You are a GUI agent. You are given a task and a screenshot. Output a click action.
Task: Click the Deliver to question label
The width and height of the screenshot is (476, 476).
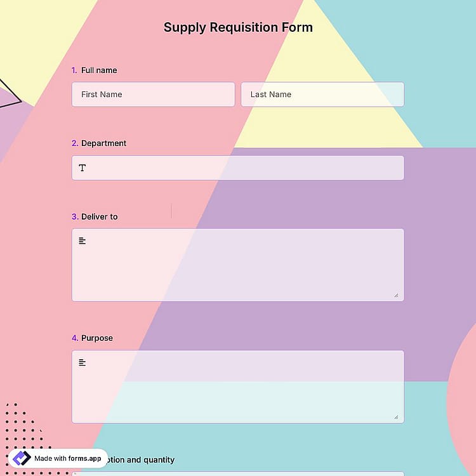pos(99,216)
